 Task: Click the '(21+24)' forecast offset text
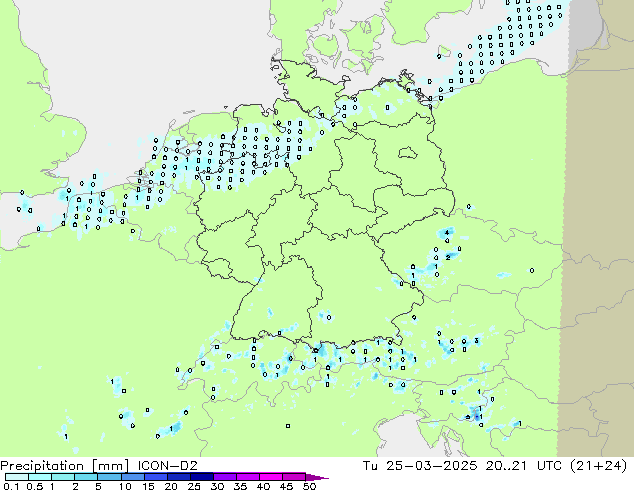coord(598,466)
